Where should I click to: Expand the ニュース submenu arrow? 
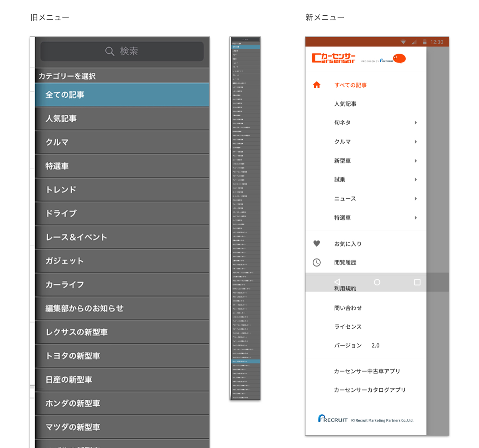click(416, 199)
